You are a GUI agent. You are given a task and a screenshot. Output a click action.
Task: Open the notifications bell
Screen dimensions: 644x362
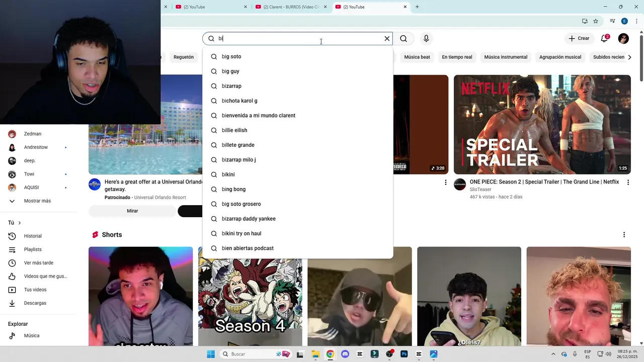(x=605, y=38)
